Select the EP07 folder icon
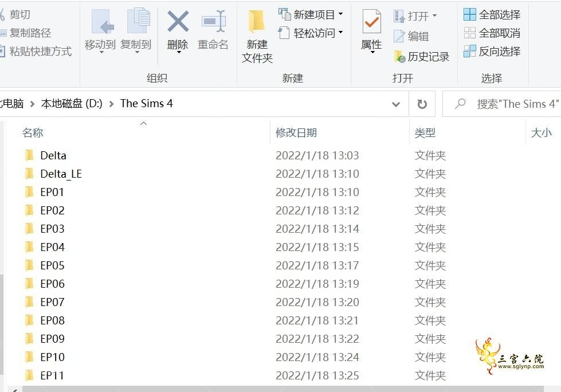 29,302
